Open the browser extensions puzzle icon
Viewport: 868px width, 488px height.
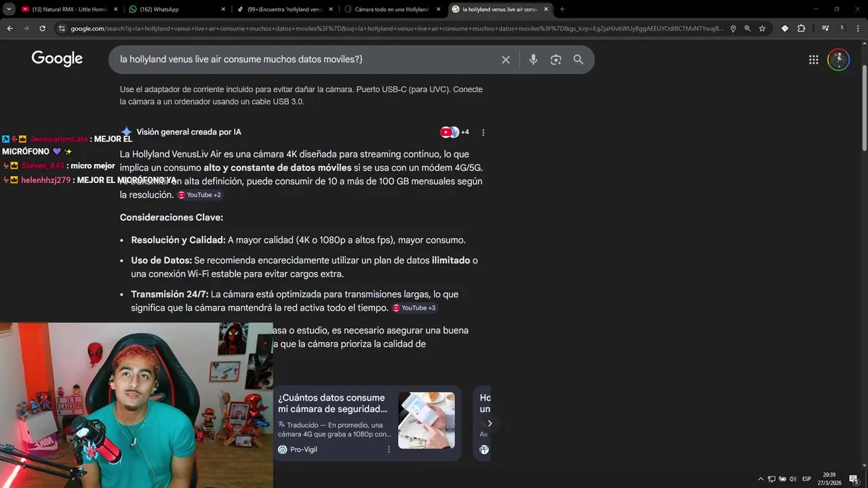(801, 28)
